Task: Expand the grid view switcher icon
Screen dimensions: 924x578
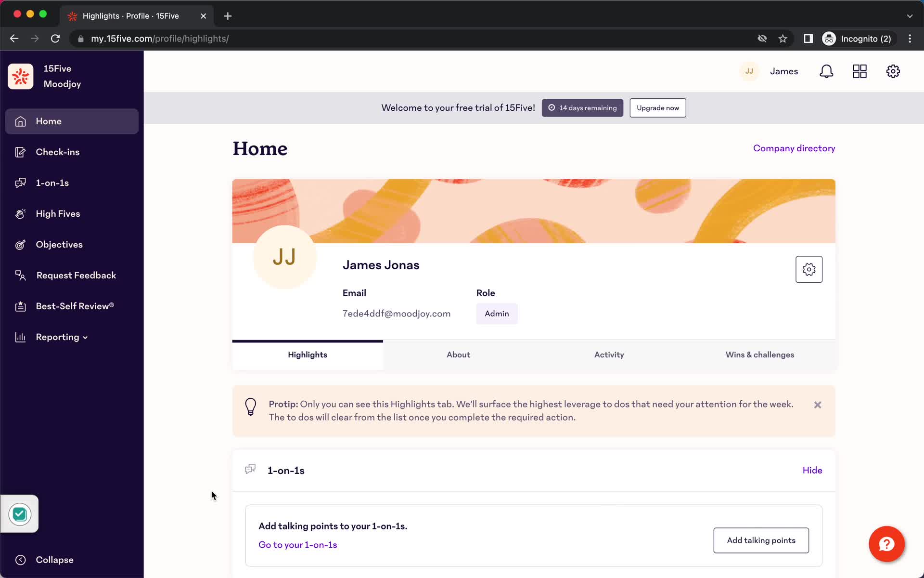Action: pos(860,71)
